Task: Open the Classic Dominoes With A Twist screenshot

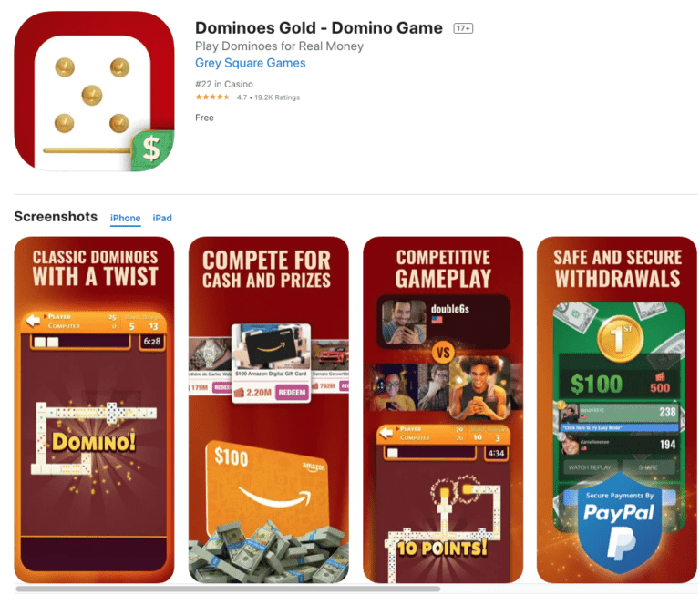Action: (x=94, y=410)
